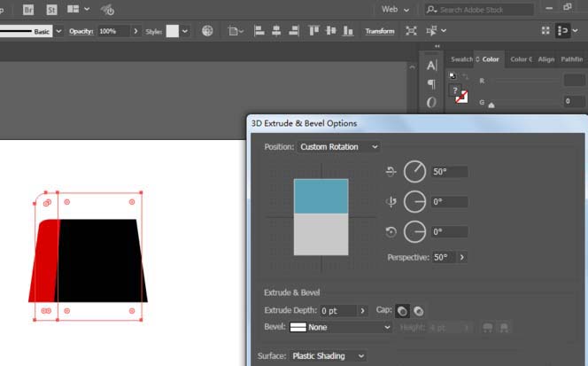
Task: Open the Transform panel link
Action: coord(380,31)
